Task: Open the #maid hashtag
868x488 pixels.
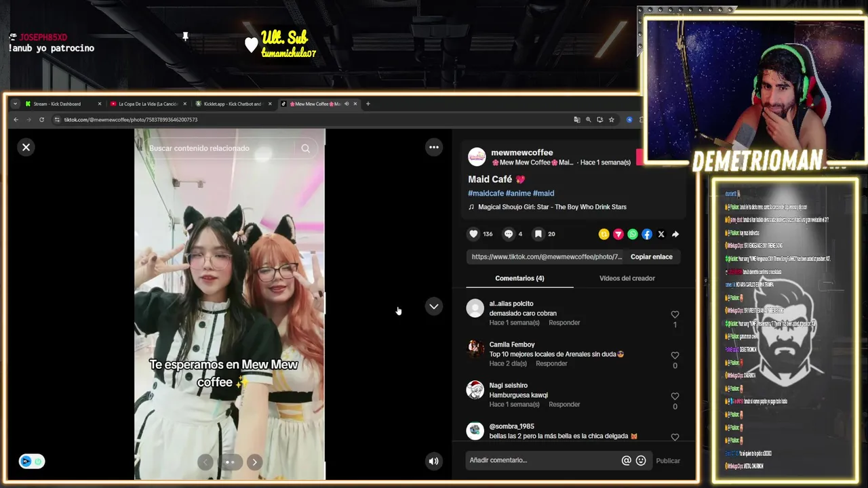Action: point(543,193)
